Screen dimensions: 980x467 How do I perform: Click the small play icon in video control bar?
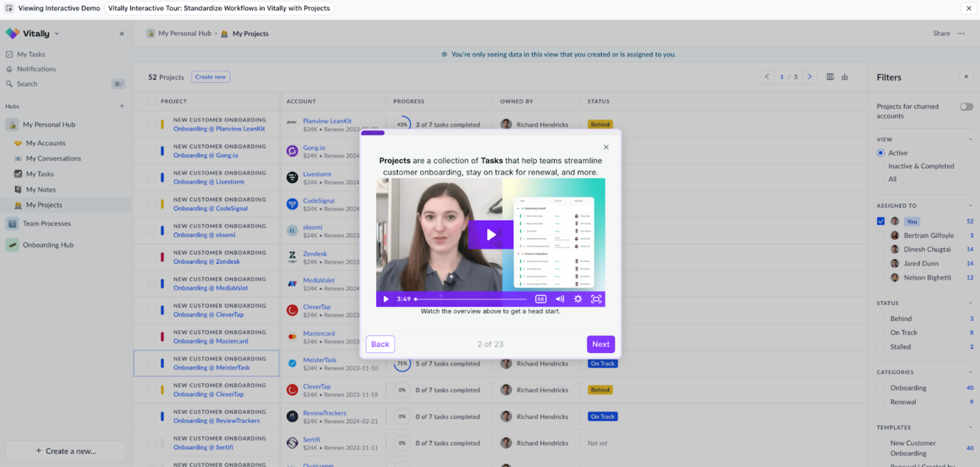[386, 299]
